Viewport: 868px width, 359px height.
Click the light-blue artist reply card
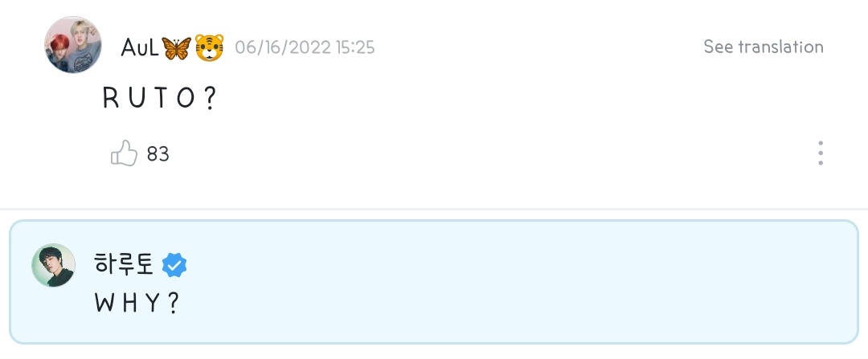pyautogui.click(x=434, y=282)
